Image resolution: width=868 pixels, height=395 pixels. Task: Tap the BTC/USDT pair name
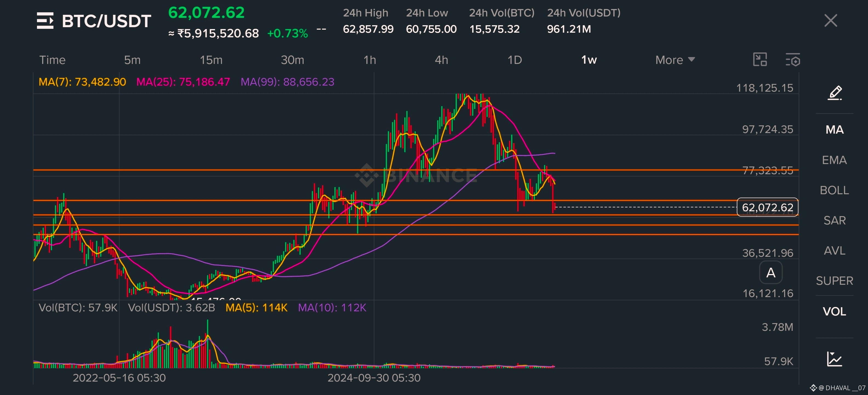(x=107, y=21)
